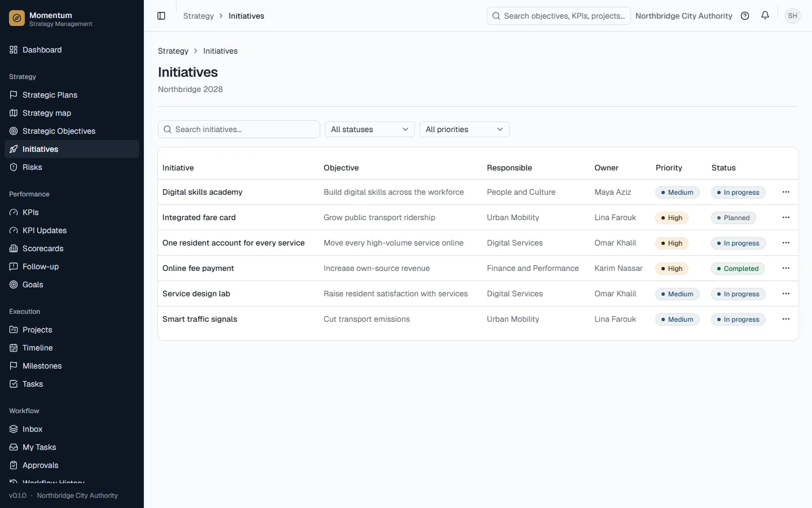Open Strategy map page

point(72,113)
